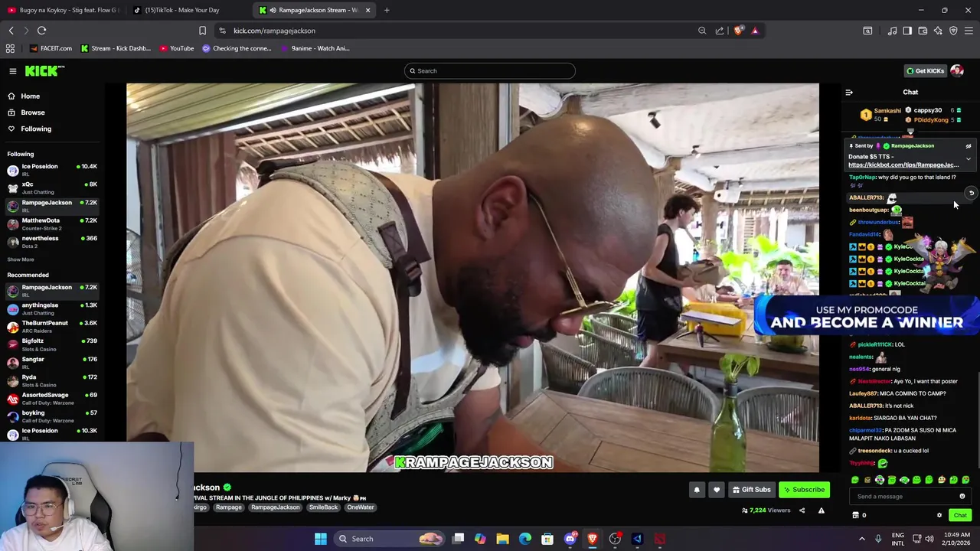Image resolution: width=980 pixels, height=551 pixels.
Task: Reload the page
Action: tap(42, 31)
